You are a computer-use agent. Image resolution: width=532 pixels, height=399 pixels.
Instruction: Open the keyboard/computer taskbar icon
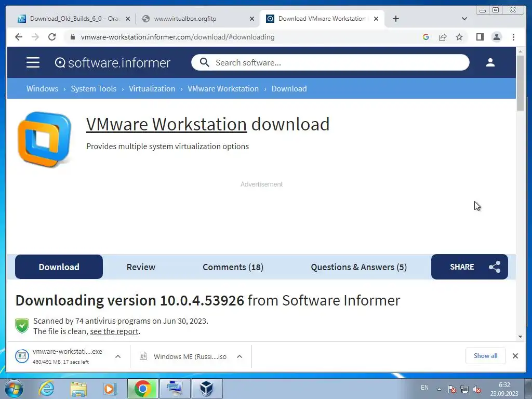coord(175,389)
